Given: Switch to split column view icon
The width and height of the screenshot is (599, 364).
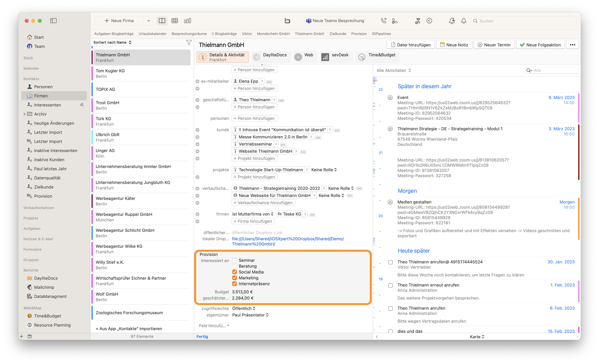Looking at the screenshot, I should (x=162, y=21).
